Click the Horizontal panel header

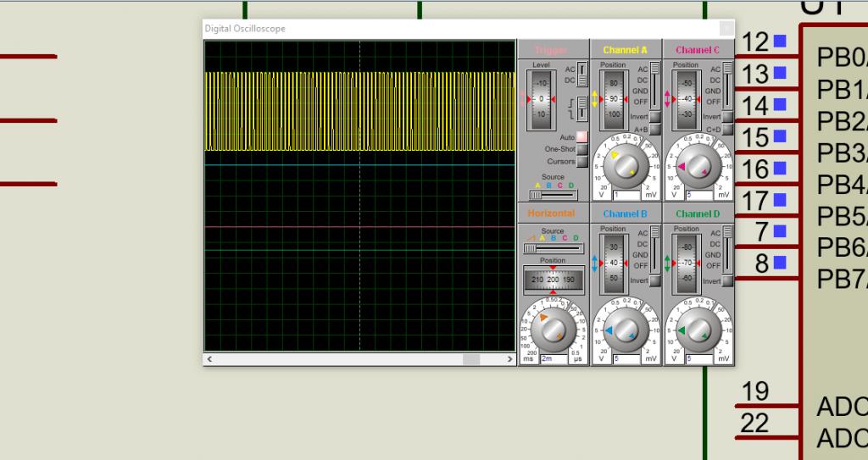pyautogui.click(x=553, y=213)
